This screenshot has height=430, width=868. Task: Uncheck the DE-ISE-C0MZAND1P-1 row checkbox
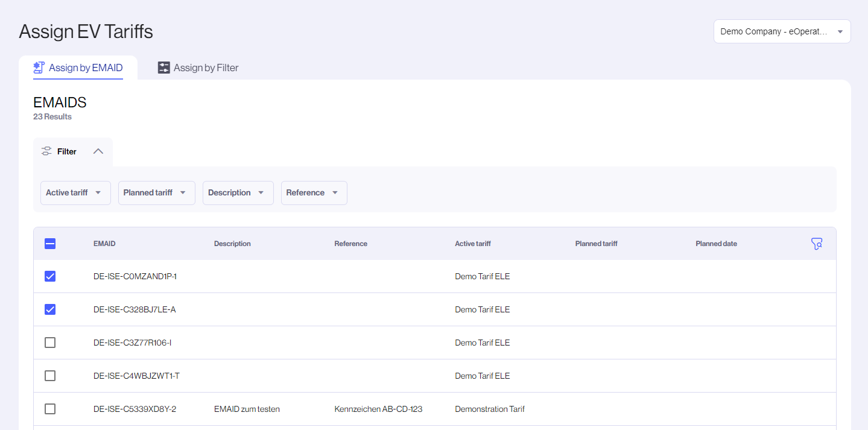[x=50, y=276]
